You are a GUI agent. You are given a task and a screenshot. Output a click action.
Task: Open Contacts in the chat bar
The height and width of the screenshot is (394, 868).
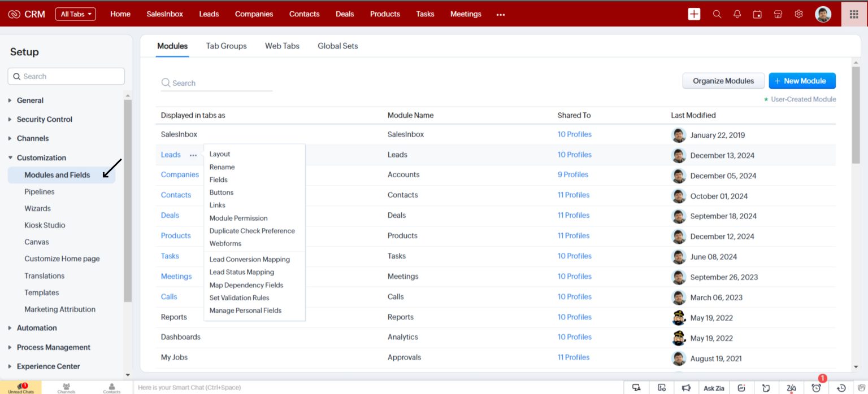coord(111,388)
